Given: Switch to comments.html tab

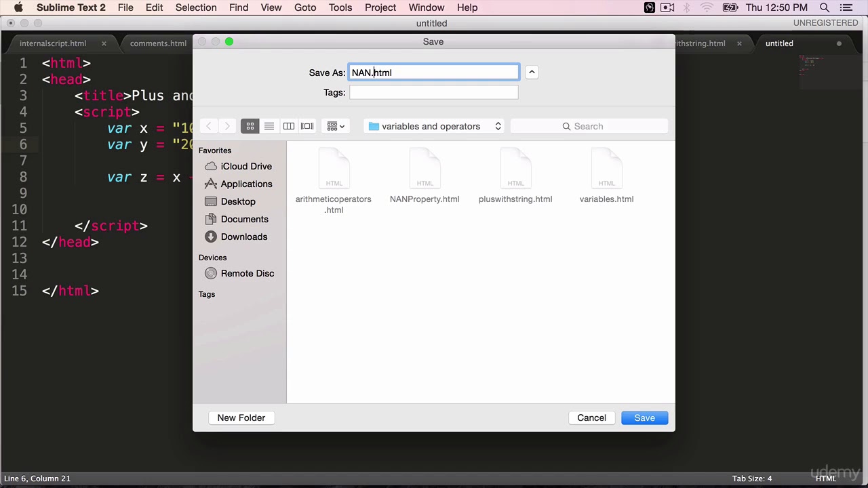Looking at the screenshot, I should 158,43.
